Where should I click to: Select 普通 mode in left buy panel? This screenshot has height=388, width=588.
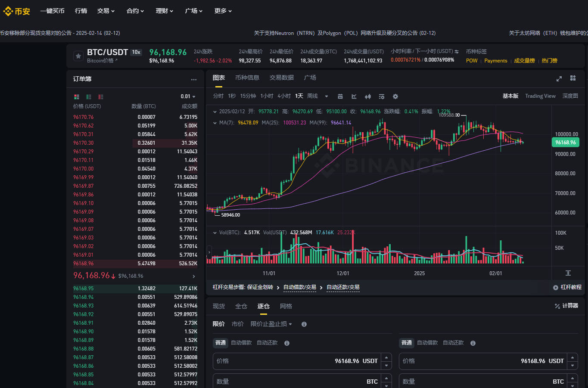(x=221, y=343)
